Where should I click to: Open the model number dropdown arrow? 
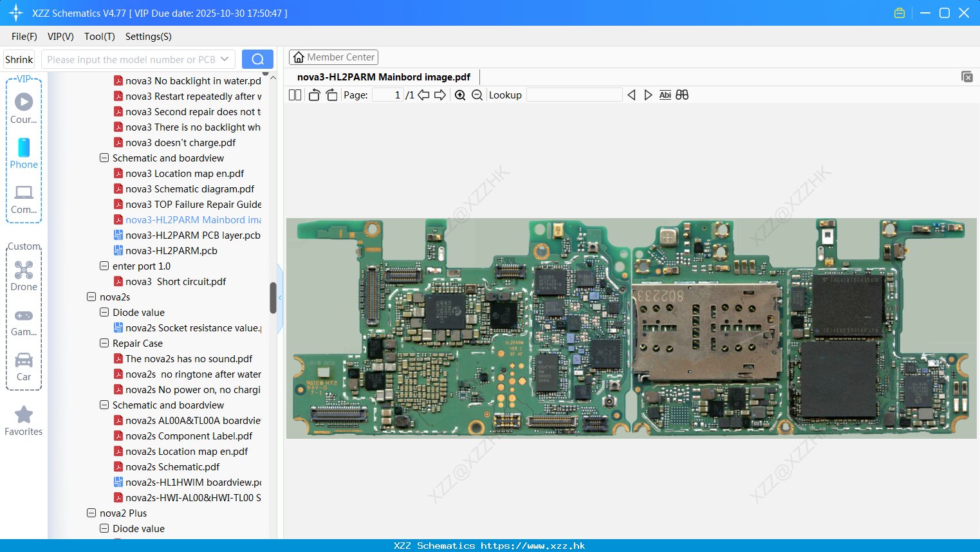(x=225, y=59)
